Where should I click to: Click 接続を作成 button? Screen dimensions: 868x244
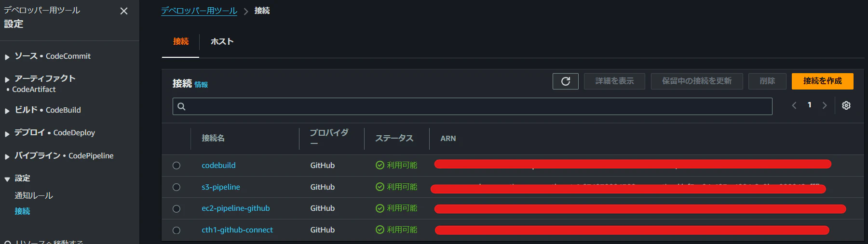click(823, 81)
